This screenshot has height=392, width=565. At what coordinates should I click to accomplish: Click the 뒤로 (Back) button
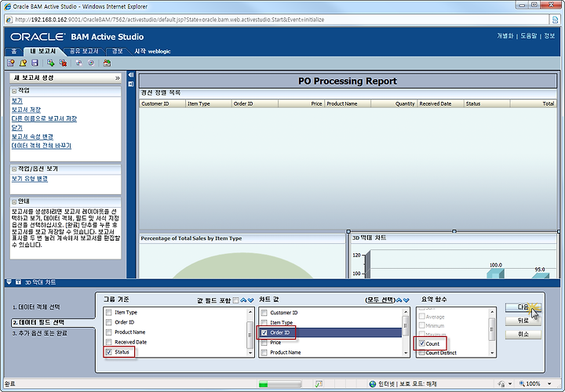point(523,321)
